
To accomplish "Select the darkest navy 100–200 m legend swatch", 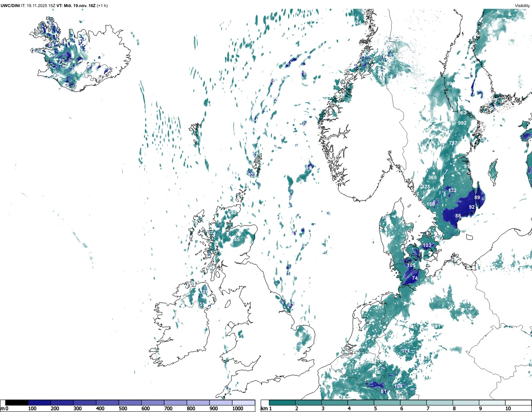I will [39, 402].
